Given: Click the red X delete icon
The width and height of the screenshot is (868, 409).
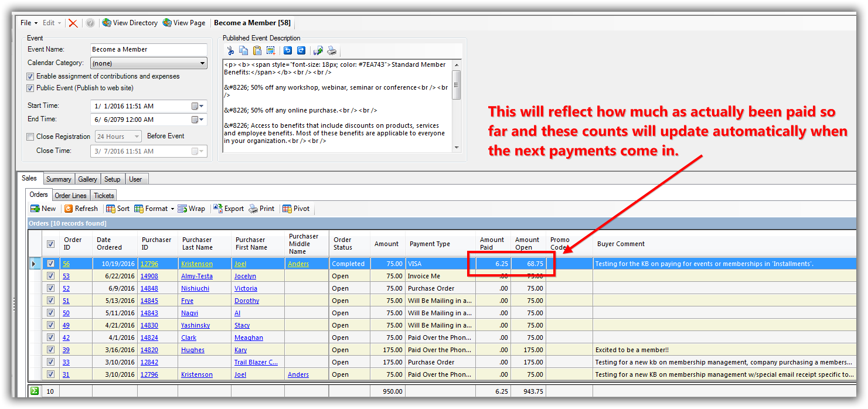Looking at the screenshot, I should 73,23.
